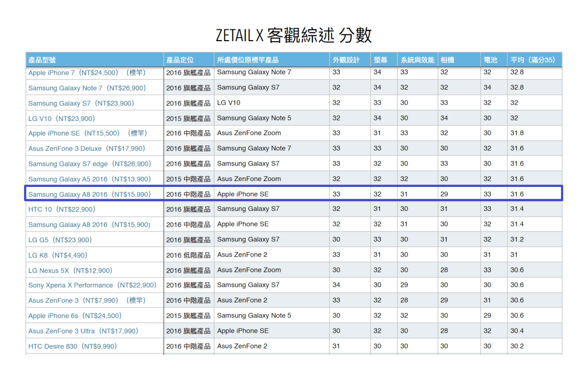588x368 pixels.
Task: Click the HTC 10 (NT$22,900) link
Action: (x=62, y=209)
